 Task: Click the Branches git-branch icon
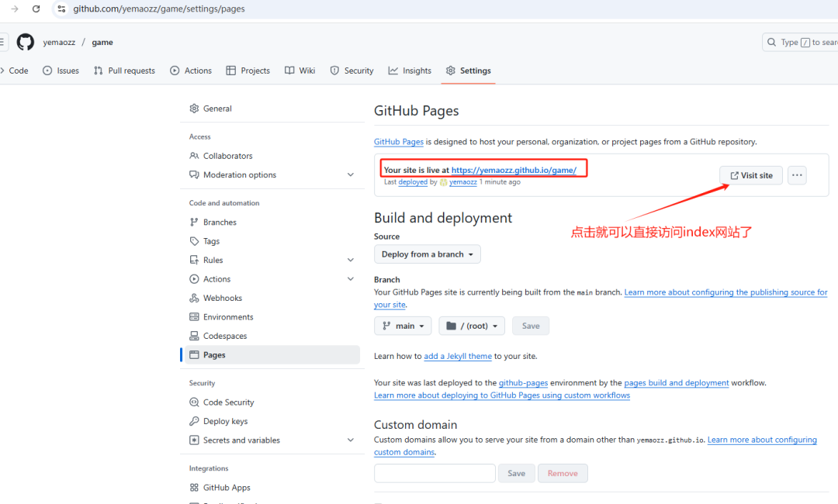pyautogui.click(x=194, y=222)
